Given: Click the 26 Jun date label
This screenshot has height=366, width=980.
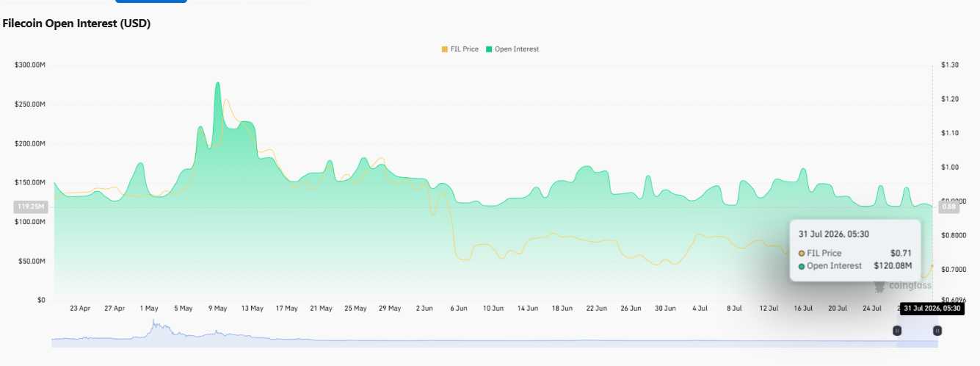Looking at the screenshot, I should [x=631, y=309].
